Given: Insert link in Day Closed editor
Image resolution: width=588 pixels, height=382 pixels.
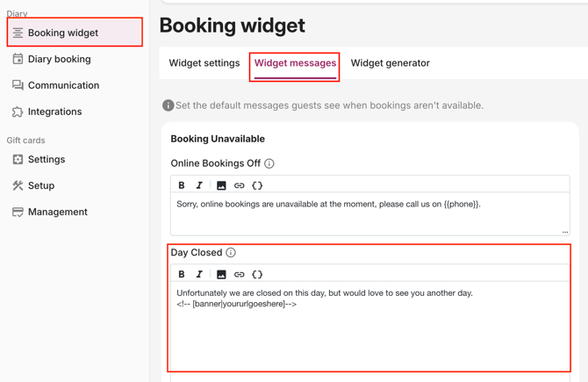Looking at the screenshot, I should click(239, 274).
